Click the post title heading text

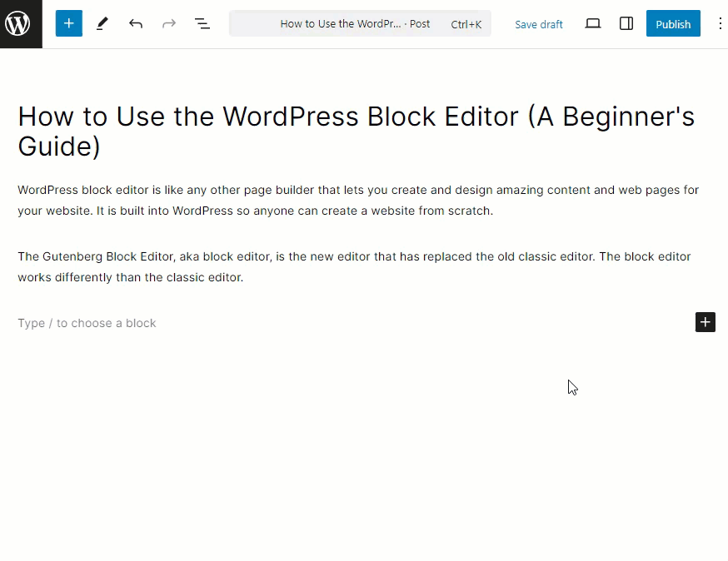(357, 132)
